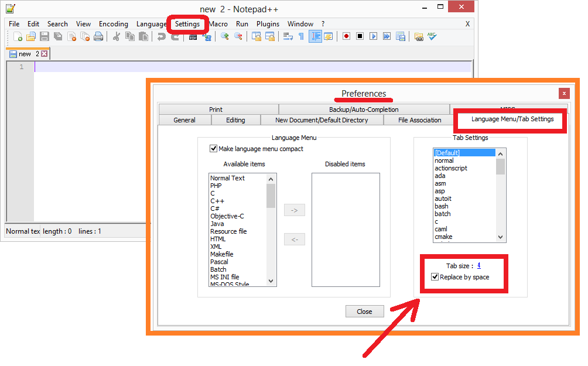Click the Zoom in magnifier icon
The width and height of the screenshot is (588, 366).
[224, 36]
